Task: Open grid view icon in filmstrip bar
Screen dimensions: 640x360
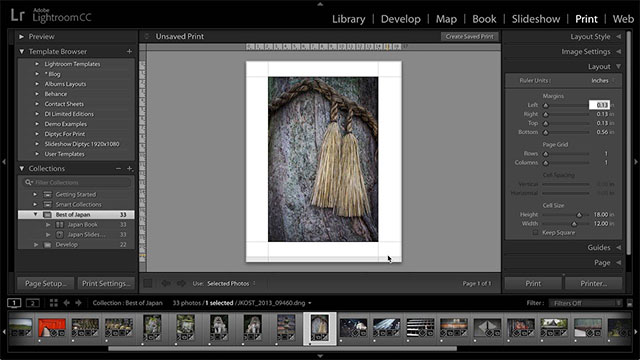Action: pyautogui.click(x=53, y=303)
